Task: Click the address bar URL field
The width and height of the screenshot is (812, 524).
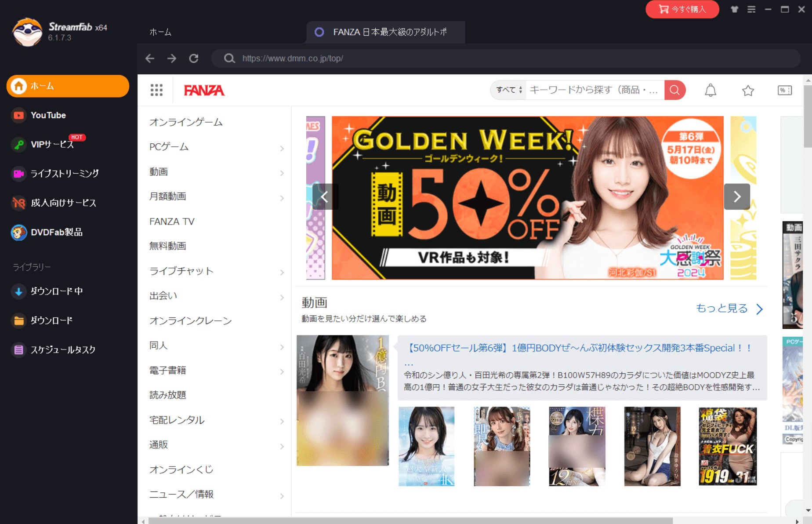Action: (x=505, y=58)
